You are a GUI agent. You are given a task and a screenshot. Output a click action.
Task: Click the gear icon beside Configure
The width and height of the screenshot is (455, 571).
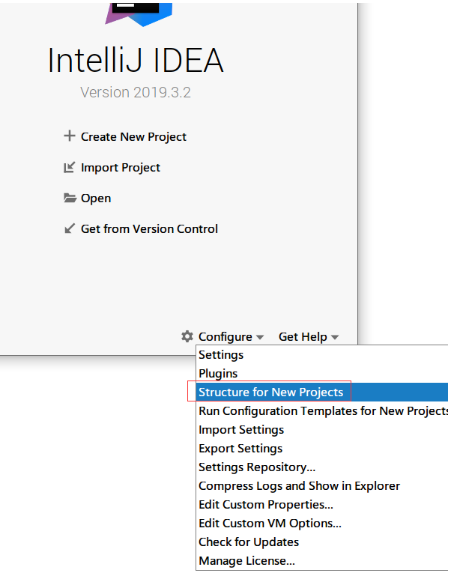(x=187, y=336)
